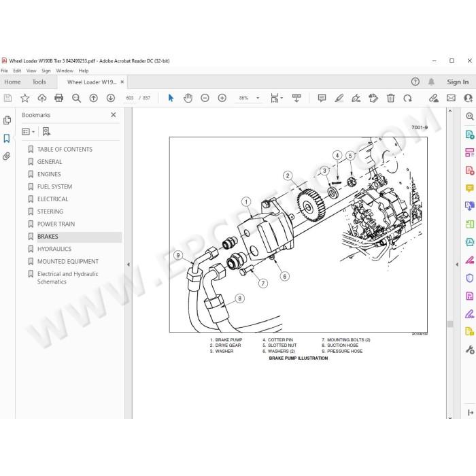Select the arrow Selection tool
Image resolution: width=476 pixels, height=476 pixels.
coord(171,98)
